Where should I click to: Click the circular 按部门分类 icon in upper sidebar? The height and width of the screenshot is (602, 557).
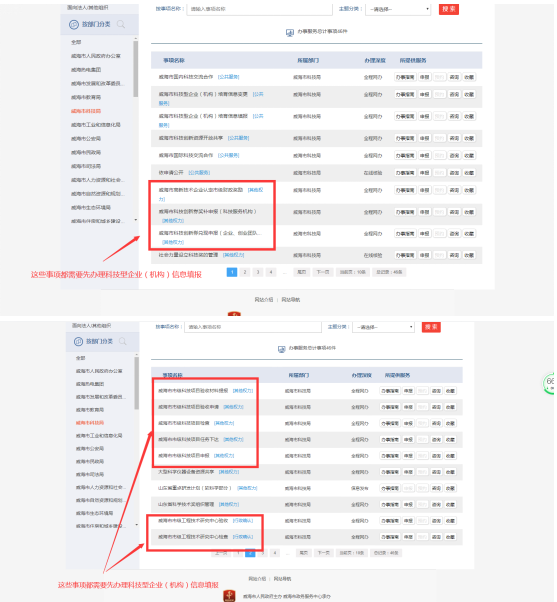pyautogui.click(x=73, y=25)
